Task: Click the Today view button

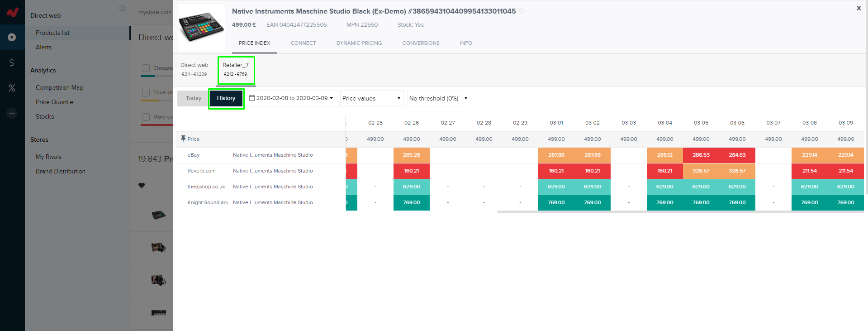Action: pyautogui.click(x=194, y=98)
